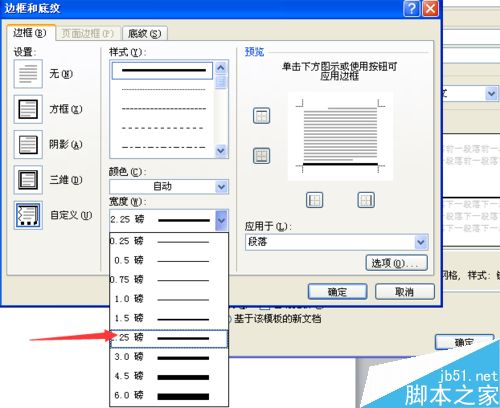Click the 确定 button in the border dialog

pyautogui.click(x=337, y=292)
